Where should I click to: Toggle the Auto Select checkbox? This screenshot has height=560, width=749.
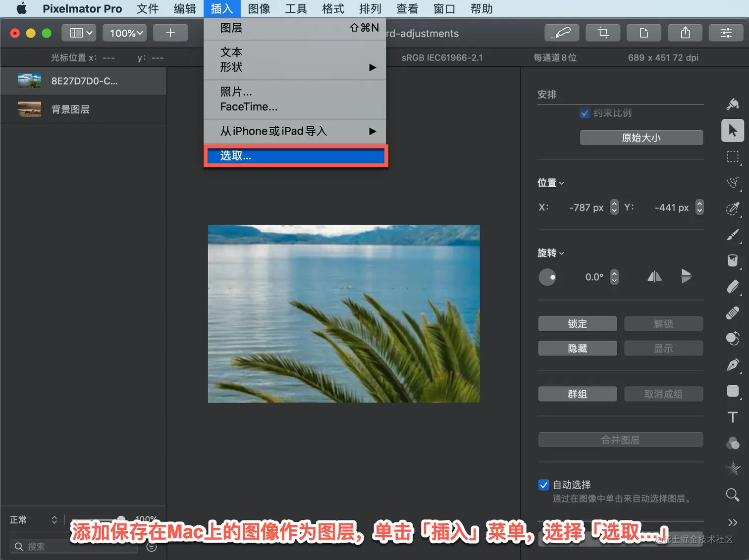(x=543, y=485)
